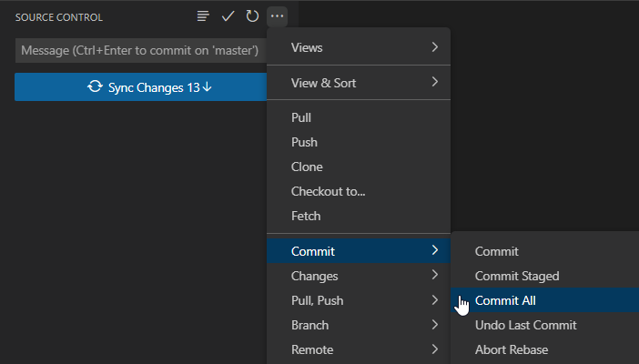This screenshot has width=639, height=364.
Task: Expand the Views submenu
Action: point(359,47)
